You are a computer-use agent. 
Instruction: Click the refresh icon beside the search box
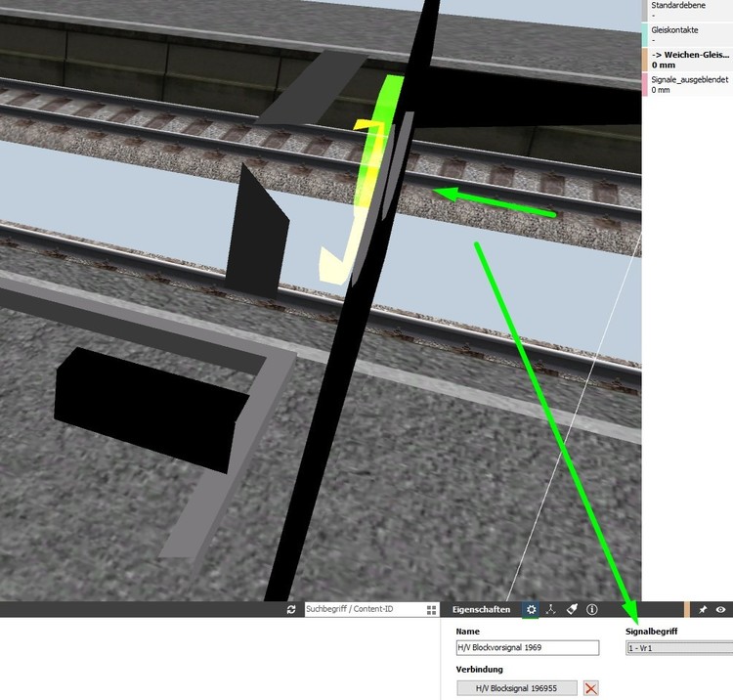pos(291,609)
